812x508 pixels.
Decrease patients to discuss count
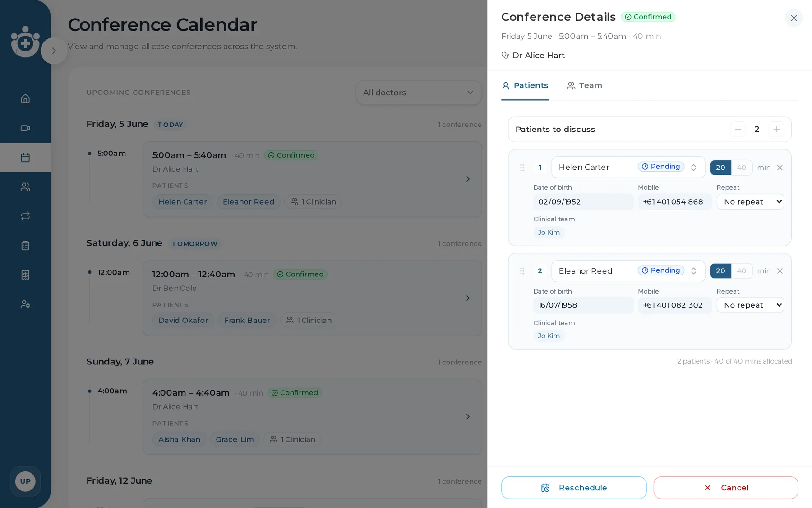click(738, 129)
